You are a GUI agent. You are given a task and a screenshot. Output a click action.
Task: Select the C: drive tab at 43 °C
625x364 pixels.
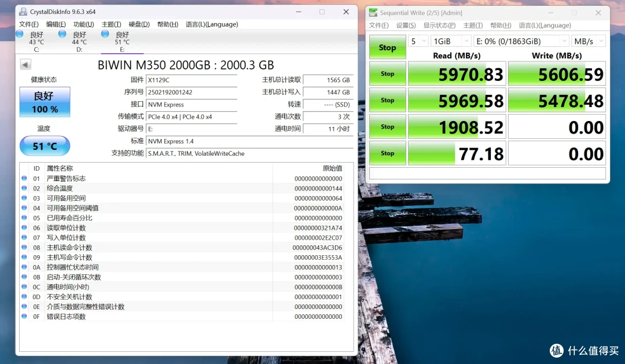(36, 42)
